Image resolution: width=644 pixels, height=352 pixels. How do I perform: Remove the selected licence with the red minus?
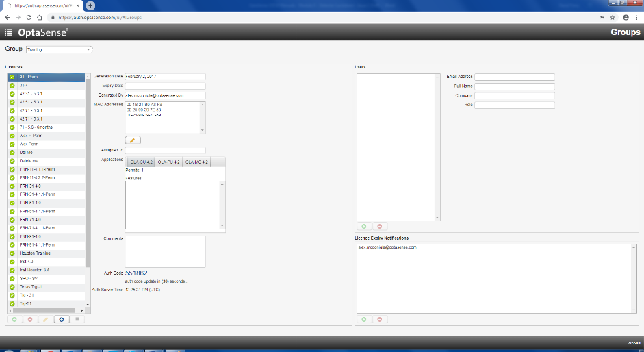(x=30, y=319)
